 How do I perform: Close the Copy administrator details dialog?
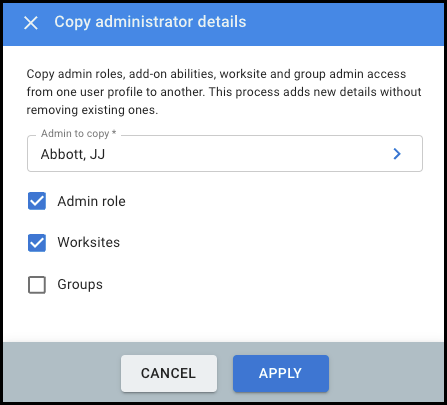pyautogui.click(x=31, y=23)
